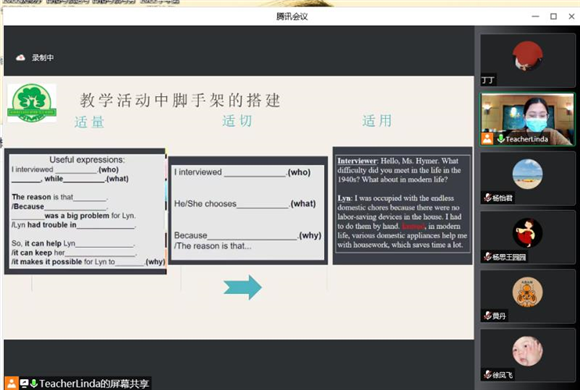Image resolution: width=580 pixels, height=390 pixels.
Task: Click the TeacherLinda screen sharing label
Action: (78, 383)
